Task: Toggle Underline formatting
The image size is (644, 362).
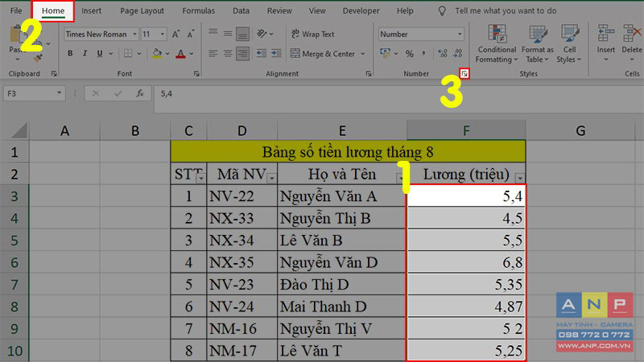Action: (99, 53)
